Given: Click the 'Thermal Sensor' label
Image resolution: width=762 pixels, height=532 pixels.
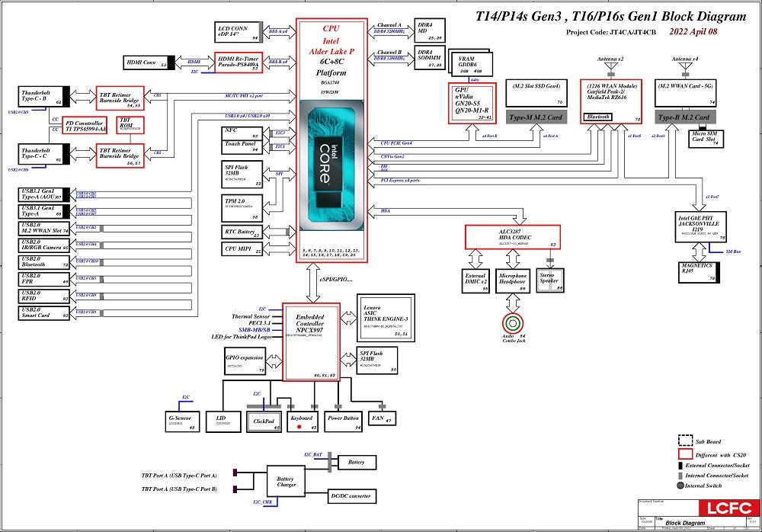Looking at the screenshot, I should (251, 316).
